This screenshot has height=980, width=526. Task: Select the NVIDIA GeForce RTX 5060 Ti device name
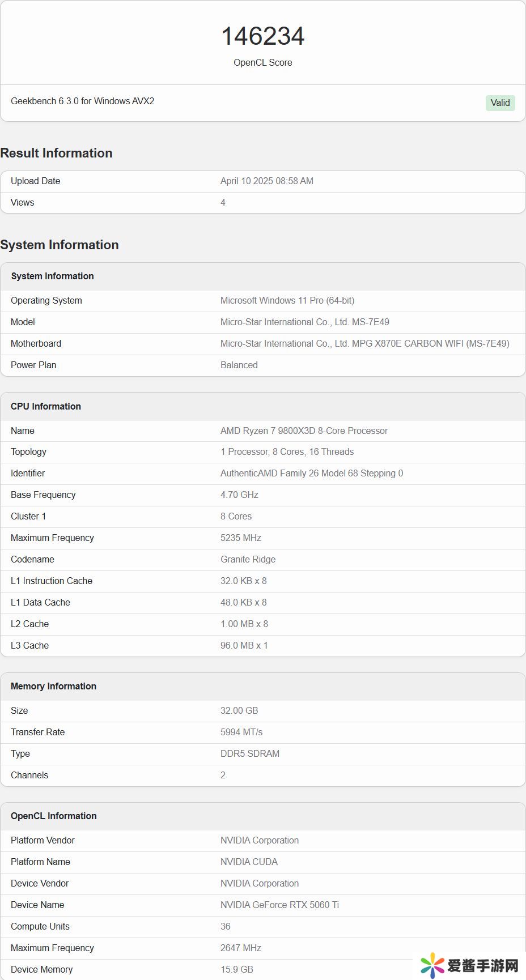click(279, 905)
